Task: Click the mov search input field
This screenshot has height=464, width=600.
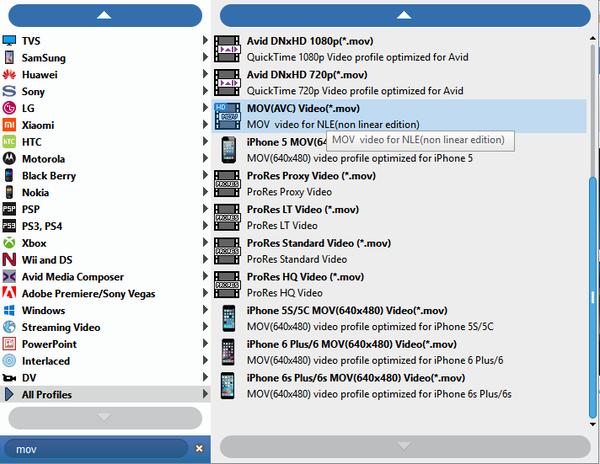Action: click(x=95, y=449)
